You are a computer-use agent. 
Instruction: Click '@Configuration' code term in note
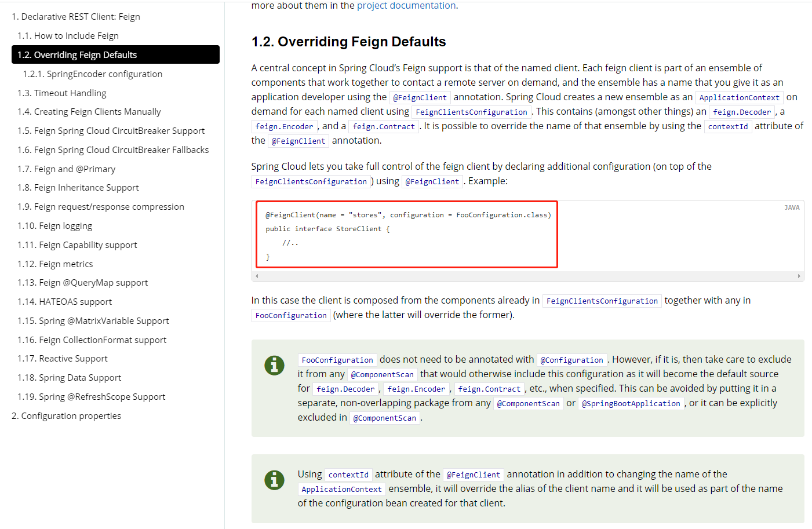click(x=572, y=360)
